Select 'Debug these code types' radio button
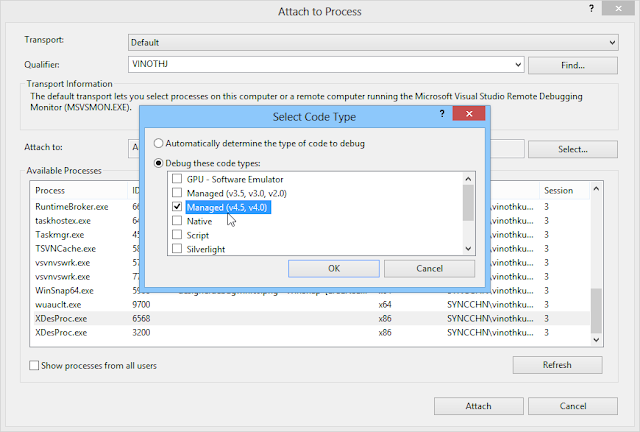 click(x=158, y=163)
